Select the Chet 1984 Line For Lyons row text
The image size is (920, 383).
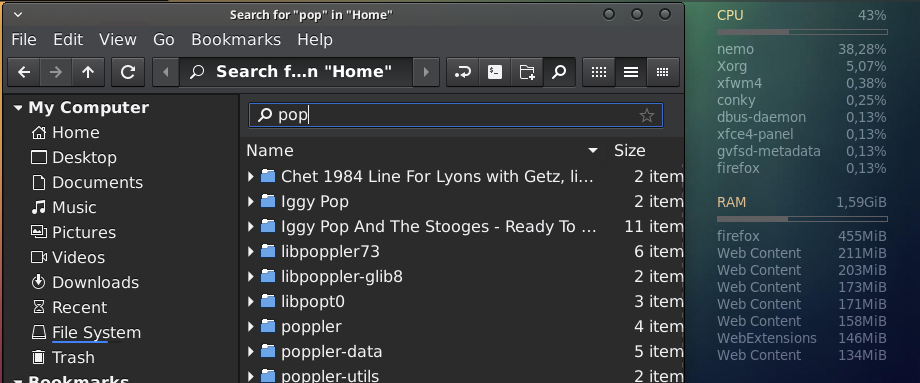[438, 176]
